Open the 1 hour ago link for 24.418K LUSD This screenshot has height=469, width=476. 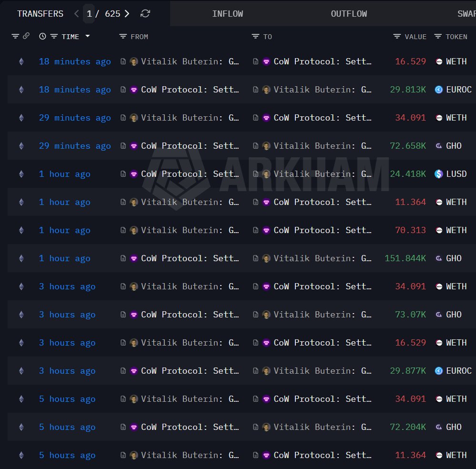pyautogui.click(x=64, y=174)
